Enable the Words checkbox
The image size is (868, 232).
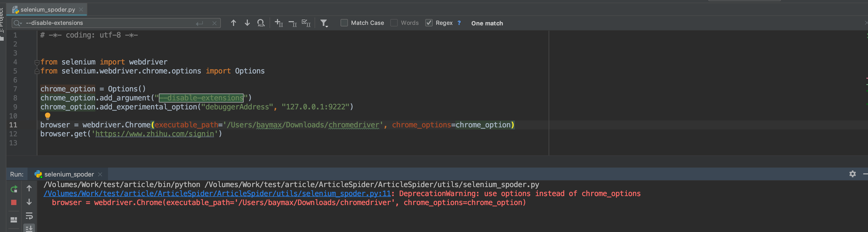pos(394,23)
